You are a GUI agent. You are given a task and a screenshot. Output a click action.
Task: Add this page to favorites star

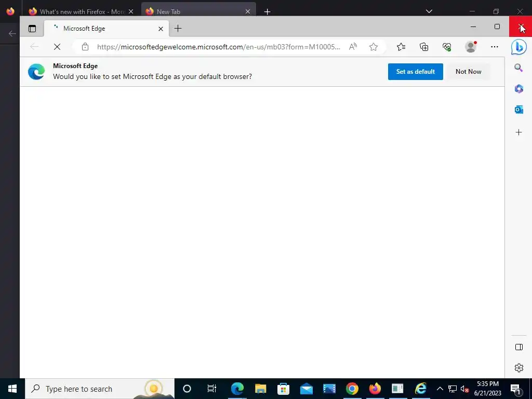pyautogui.click(x=374, y=47)
